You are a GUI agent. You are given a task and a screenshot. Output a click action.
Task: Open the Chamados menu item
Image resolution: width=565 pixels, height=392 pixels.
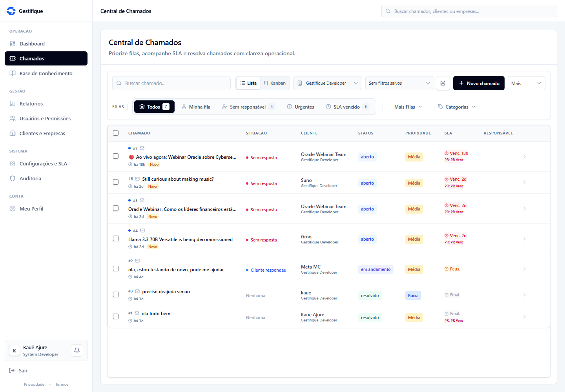46,58
